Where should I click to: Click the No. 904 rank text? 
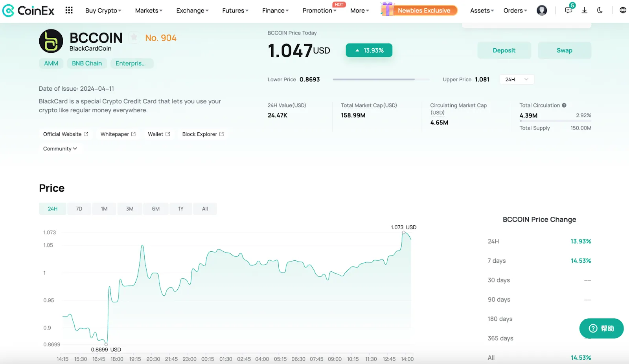161,38
